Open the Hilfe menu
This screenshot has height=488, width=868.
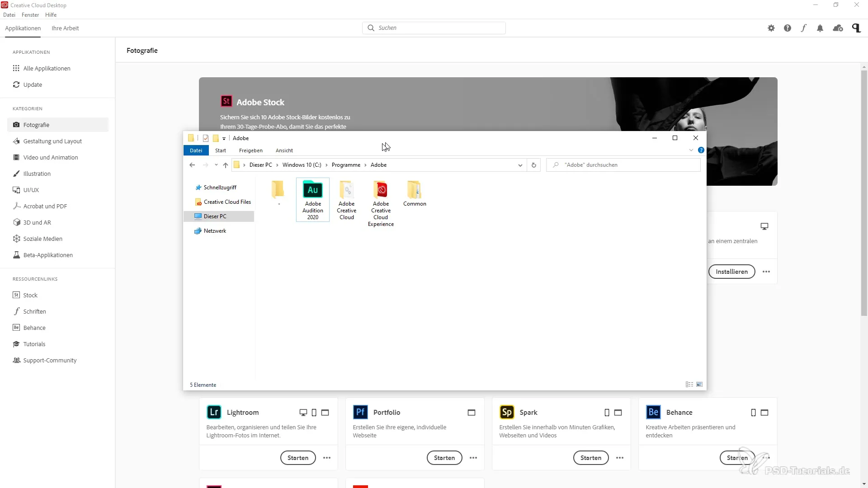pyautogui.click(x=51, y=15)
